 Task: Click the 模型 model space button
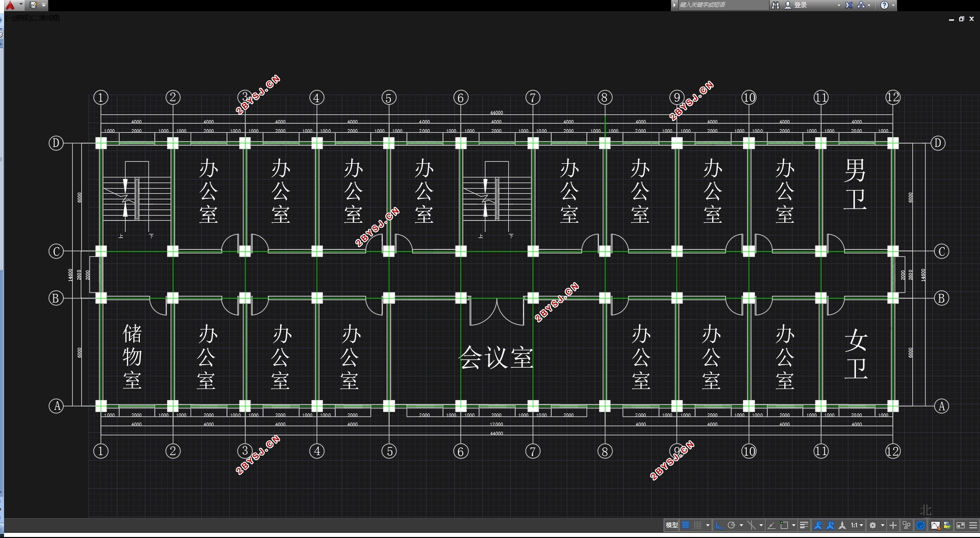coord(671,525)
